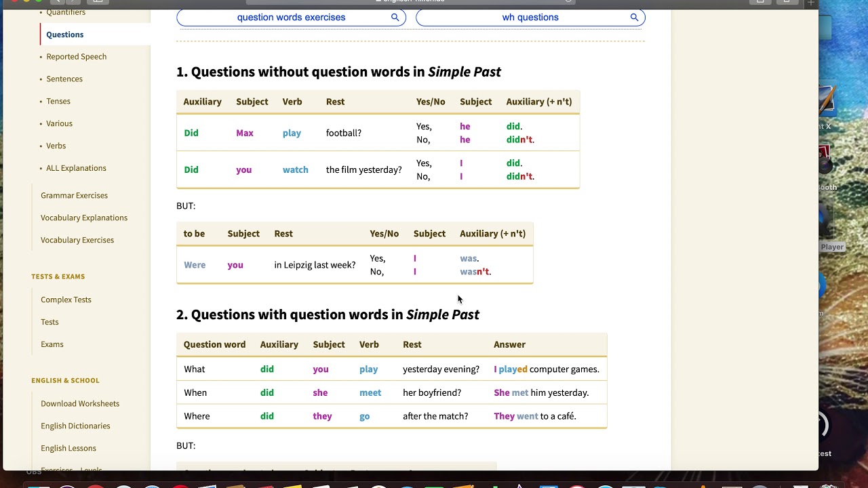Click 'didn't.' in the film yesterday row
The height and width of the screenshot is (488, 868).
pos(520,176)
